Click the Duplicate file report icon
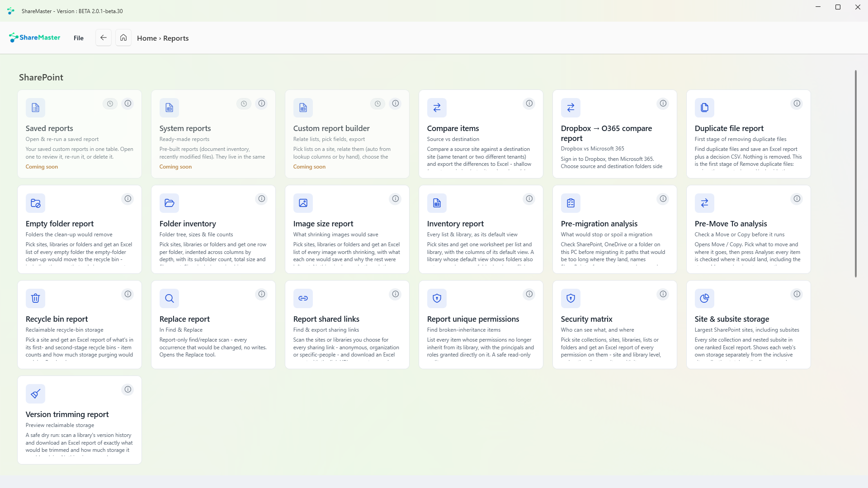This screenshot has width=868, height=488. [x=704, y=108]
